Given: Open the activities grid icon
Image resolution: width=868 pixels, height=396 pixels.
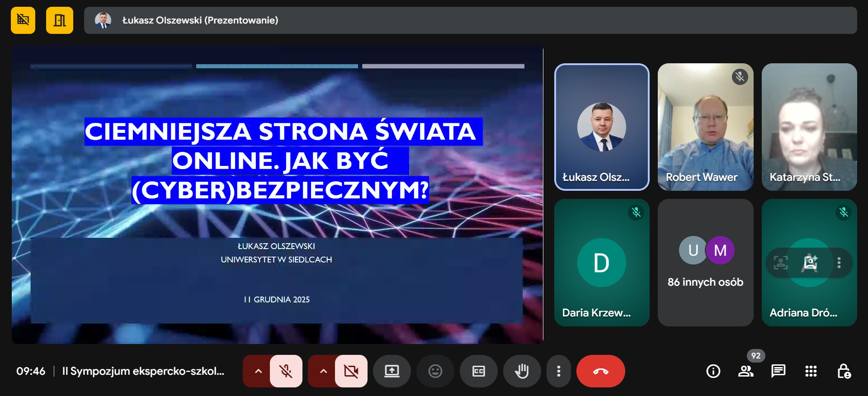Looking at the screenshot, I should tap(811, 371).
